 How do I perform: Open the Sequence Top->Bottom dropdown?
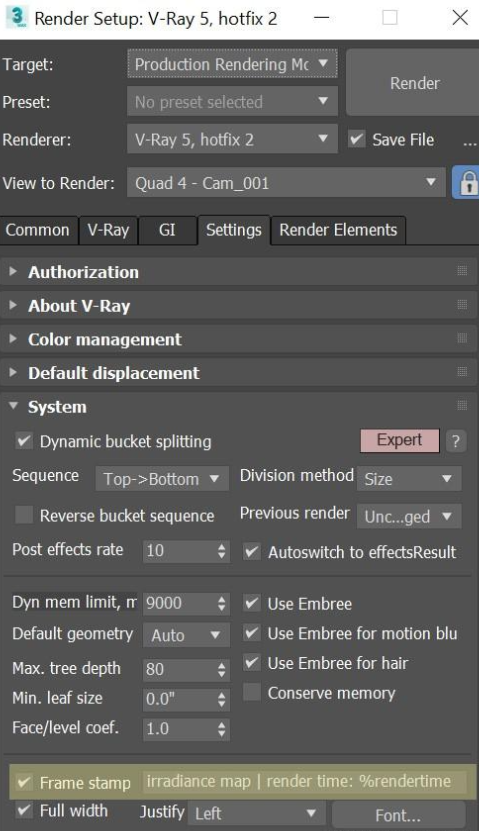click(x=162, y=479)
